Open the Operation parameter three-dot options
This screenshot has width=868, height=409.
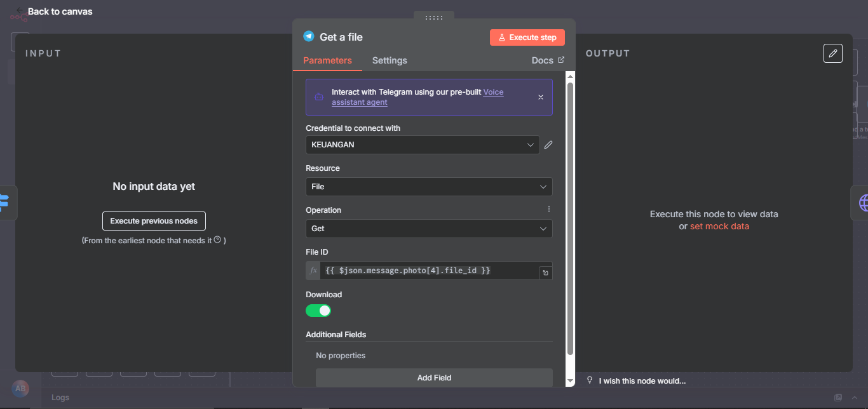click(x=549, y=210)
